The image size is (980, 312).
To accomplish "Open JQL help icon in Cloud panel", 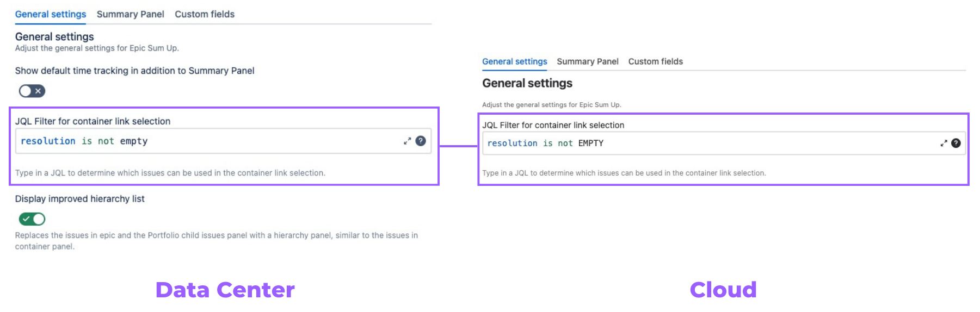I will pyautogui.click(x=956, y=143).
